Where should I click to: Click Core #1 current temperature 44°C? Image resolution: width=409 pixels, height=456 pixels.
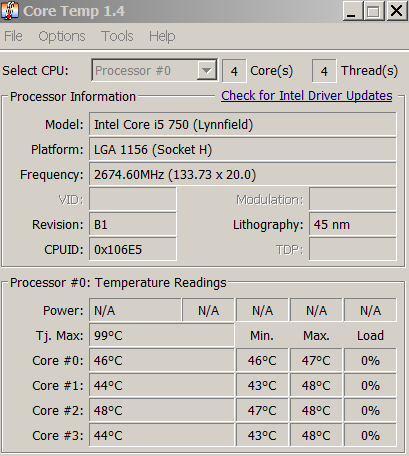tap(162, 385)
